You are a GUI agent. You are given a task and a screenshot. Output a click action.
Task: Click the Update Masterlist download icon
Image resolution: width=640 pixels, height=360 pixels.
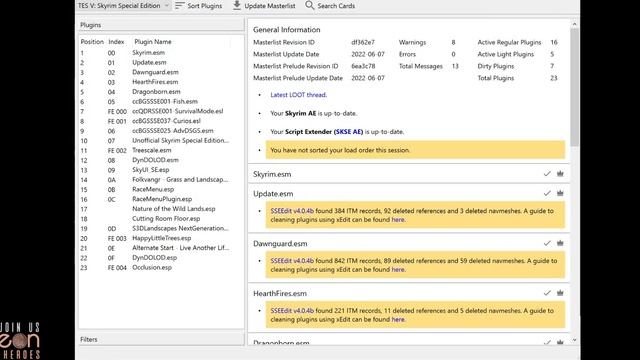237,5
